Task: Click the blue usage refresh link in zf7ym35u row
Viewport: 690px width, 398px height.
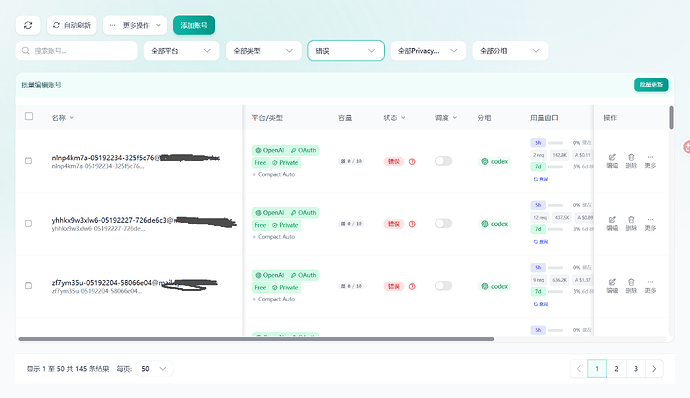Action: click(x=541, y=304)
